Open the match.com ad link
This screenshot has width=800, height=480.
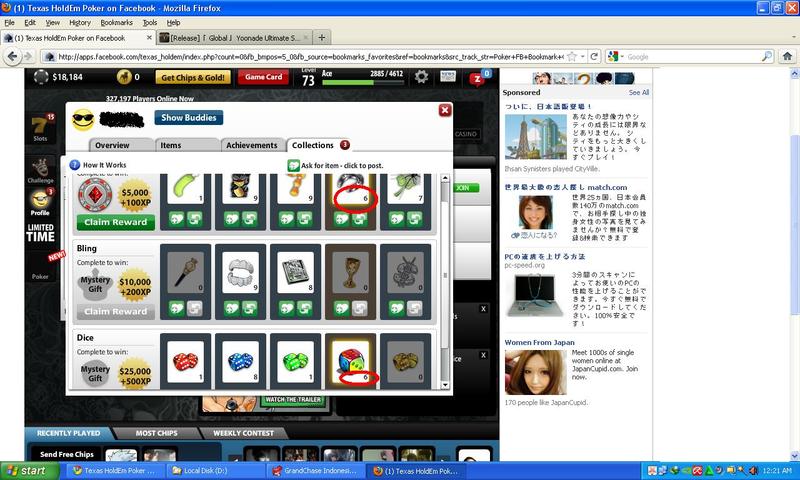pos(566,187)
